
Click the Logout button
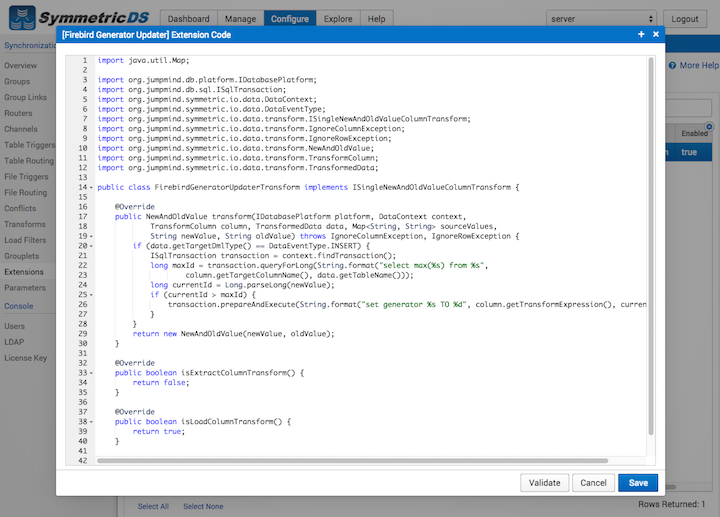(x=685, y=19)
